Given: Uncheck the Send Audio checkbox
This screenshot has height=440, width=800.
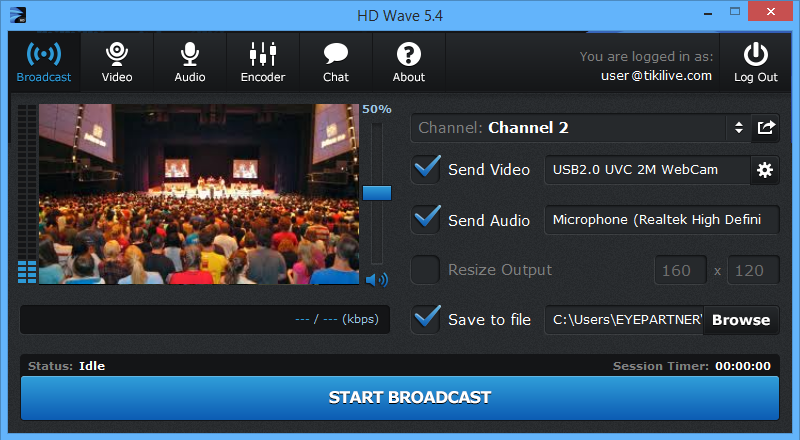Looking at the screenshot, I should click(x=427, y=219).
